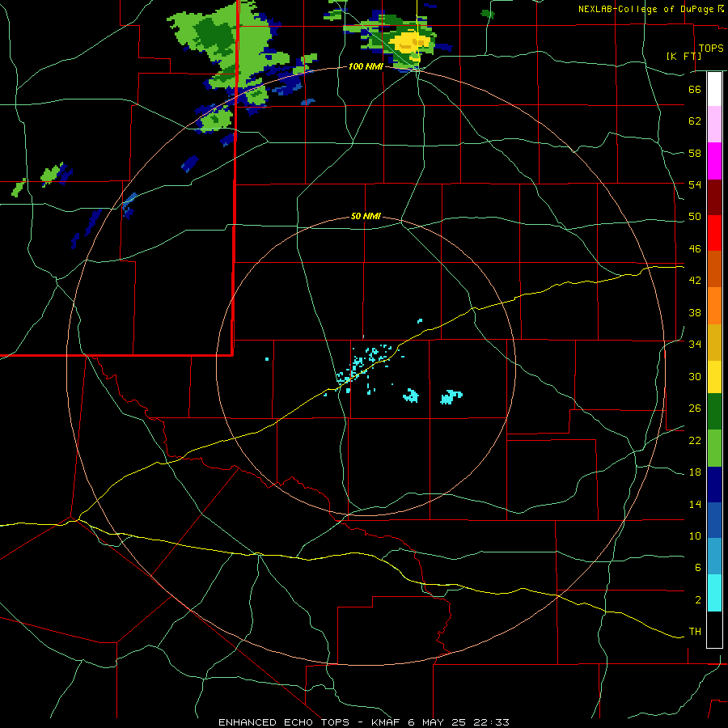Image resolution: width=728 pixels, height=728 pixels.
Task: Click the black TH swatch in legend
Action: pyautogui.click(x=714, y=629)
